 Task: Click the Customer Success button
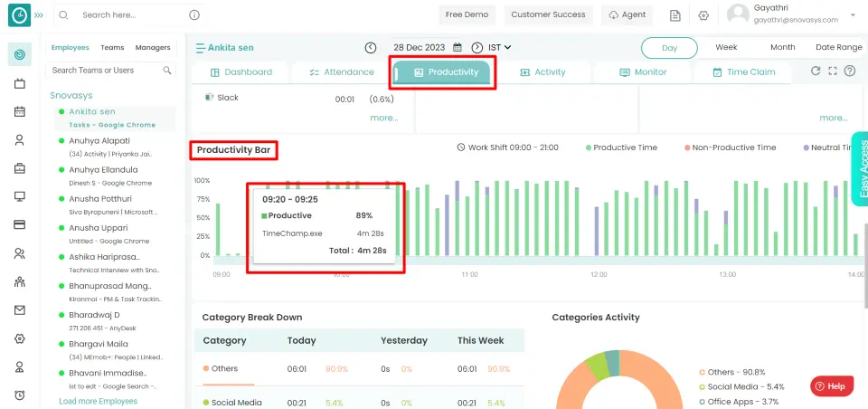(548, 15)
